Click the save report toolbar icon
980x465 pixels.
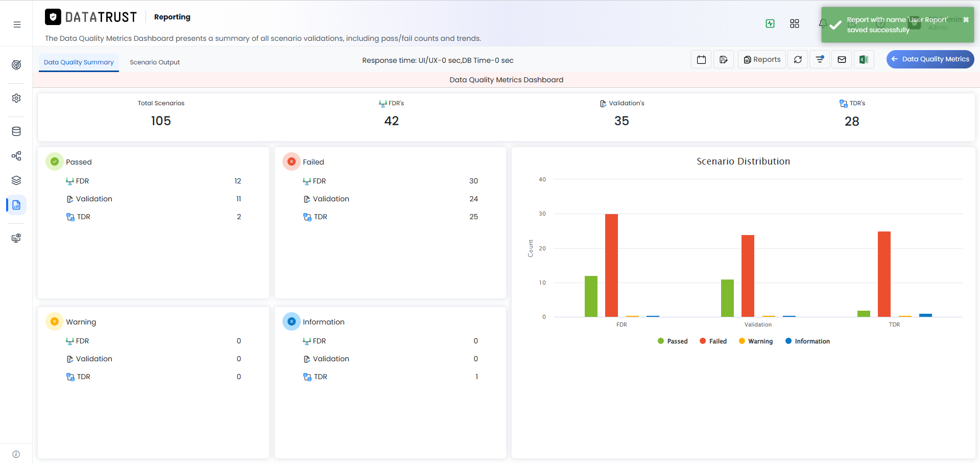[724, 59]
